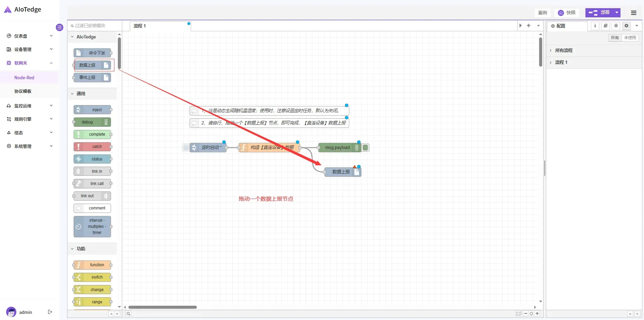Image resolution: width=644 pixels, height=320 pixels.
Task: Collapse the 软网关 menu
Action: click(x=30, y=63)
